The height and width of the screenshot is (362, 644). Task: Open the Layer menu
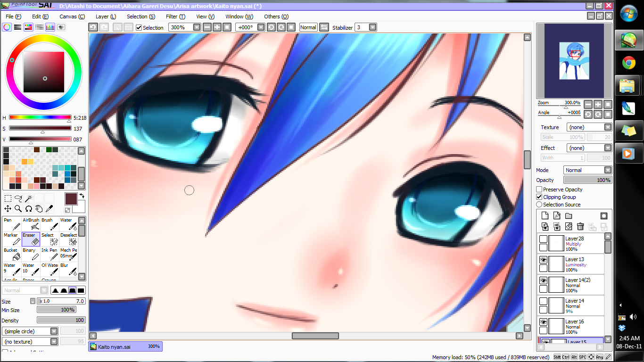coord(106,16)
